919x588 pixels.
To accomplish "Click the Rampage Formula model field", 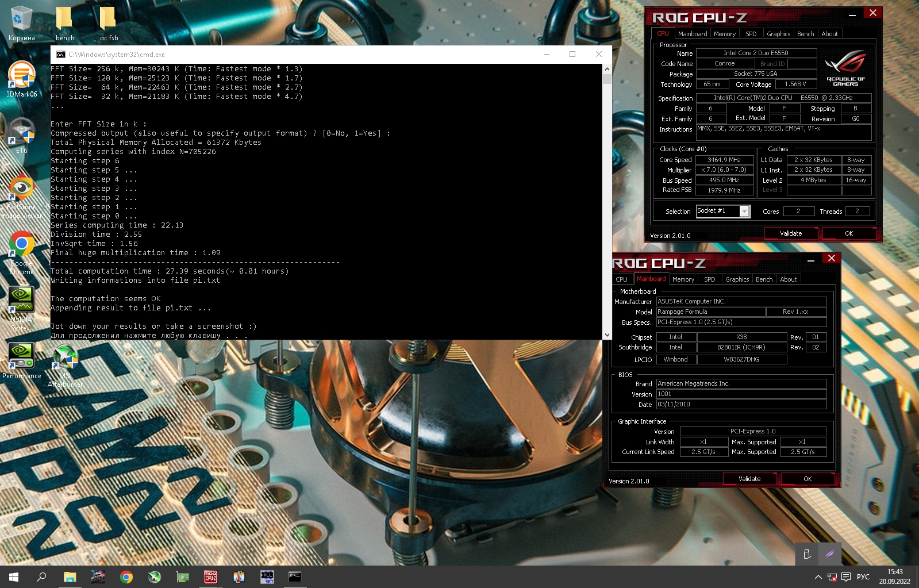I will (x=711, y=312).
